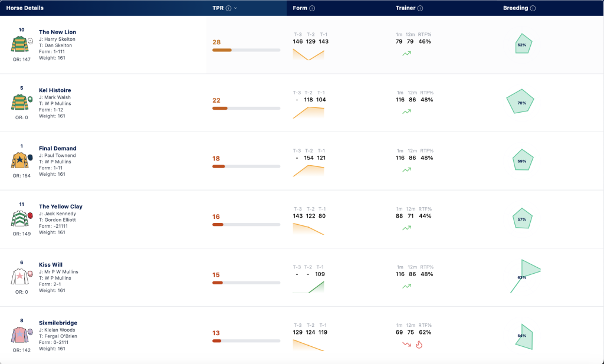Image resolution: width=604 pixels, height=364 pixels.
Task: Click The New Lion form sparkline chart
Action: pos(308,55)
